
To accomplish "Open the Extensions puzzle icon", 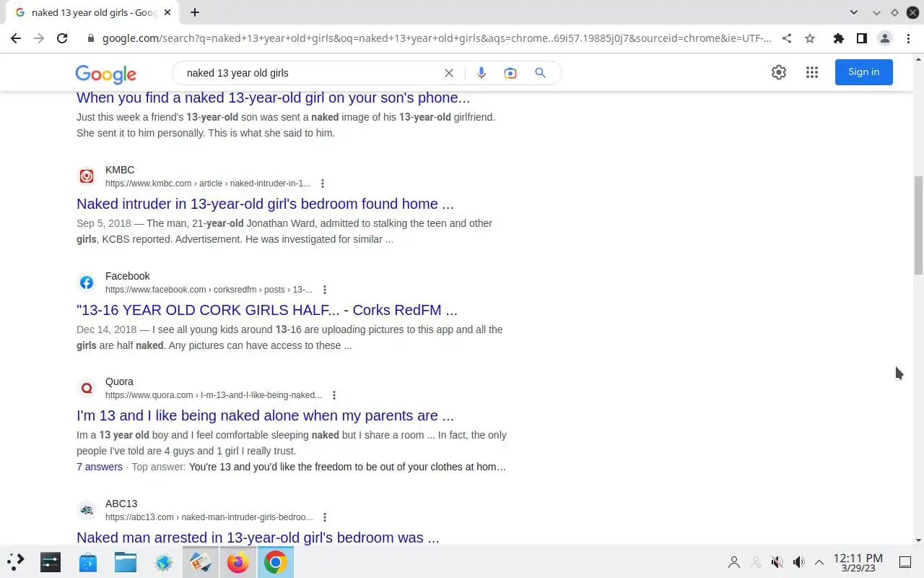I will (838, 38).
